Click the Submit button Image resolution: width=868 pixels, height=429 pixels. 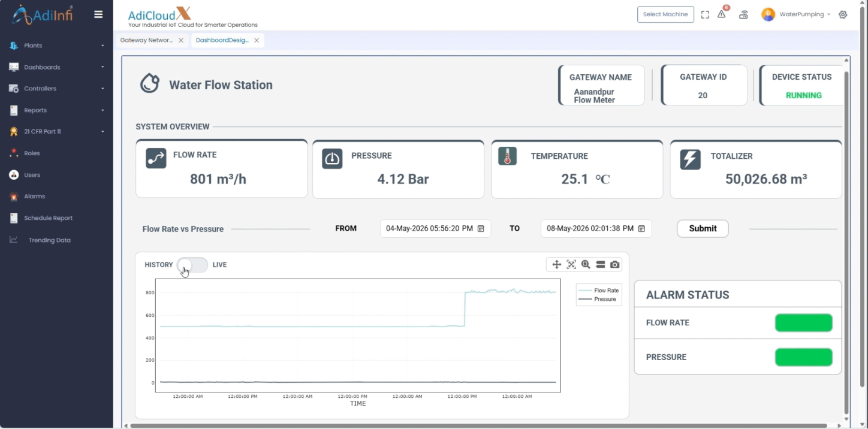(x=703, y=228)
